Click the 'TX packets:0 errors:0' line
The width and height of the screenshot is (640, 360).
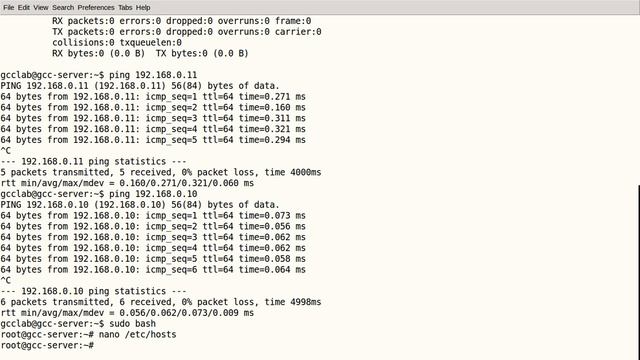(187, 32)
